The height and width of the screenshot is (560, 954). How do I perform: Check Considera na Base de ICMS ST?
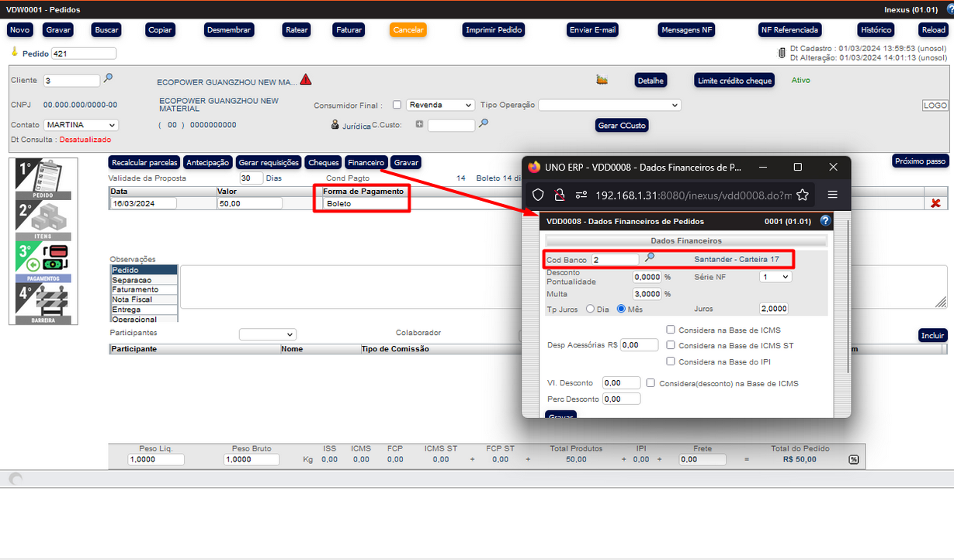pyautogui.click(x=671, y=346)
